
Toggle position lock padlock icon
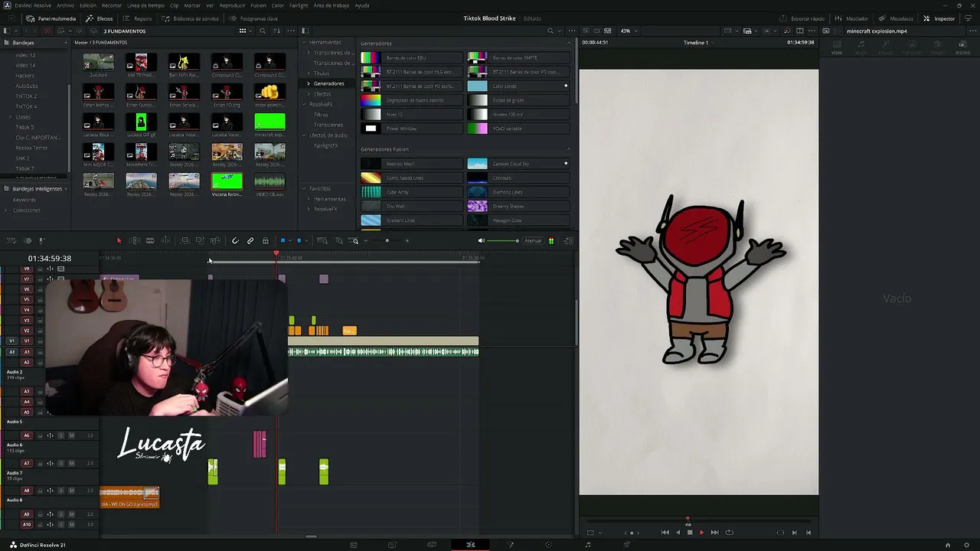coord(266,241)
